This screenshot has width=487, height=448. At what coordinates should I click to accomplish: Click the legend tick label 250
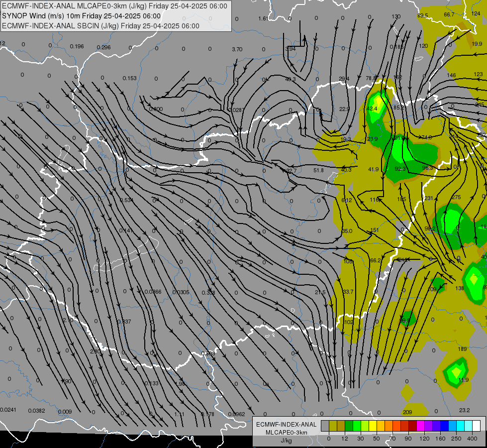(x=456, y=439)
